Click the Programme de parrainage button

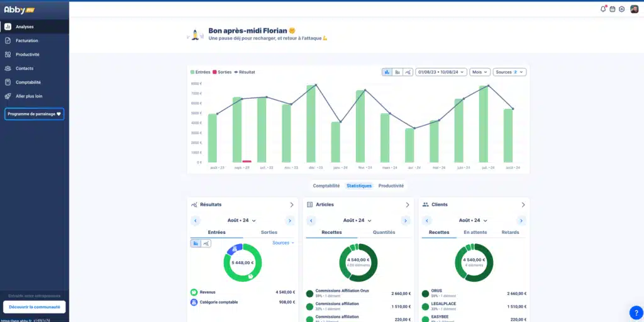[x=34, y=114]
